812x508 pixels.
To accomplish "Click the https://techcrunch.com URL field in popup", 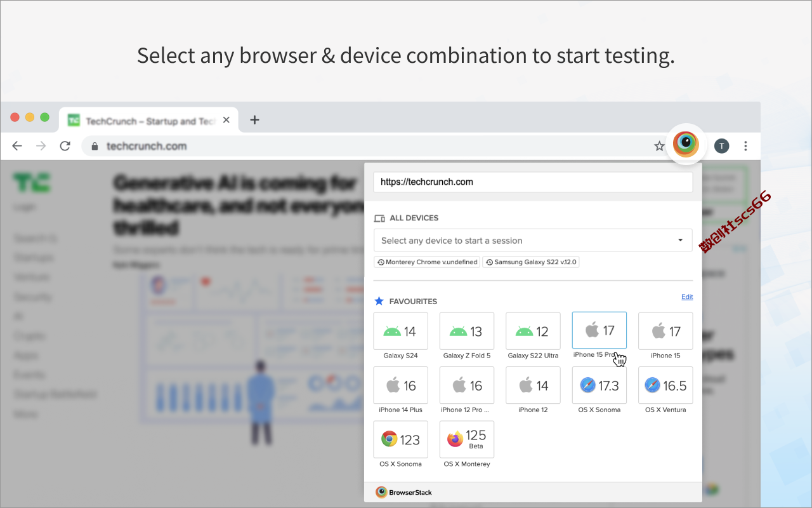I will pyautogui.click(x=533, y=182).
